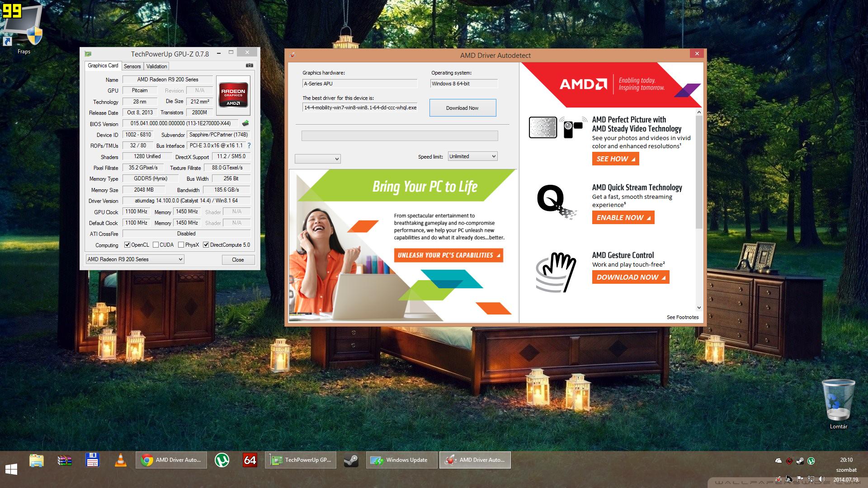Open the Lomtár recycle bin icon
The width and height of the screenshot is (868, 488).
tap(838, 404)
